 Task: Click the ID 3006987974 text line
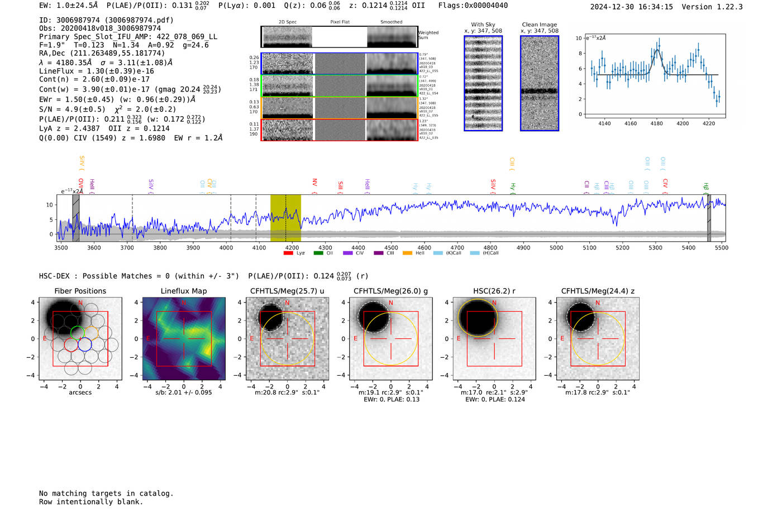(106, 20)
